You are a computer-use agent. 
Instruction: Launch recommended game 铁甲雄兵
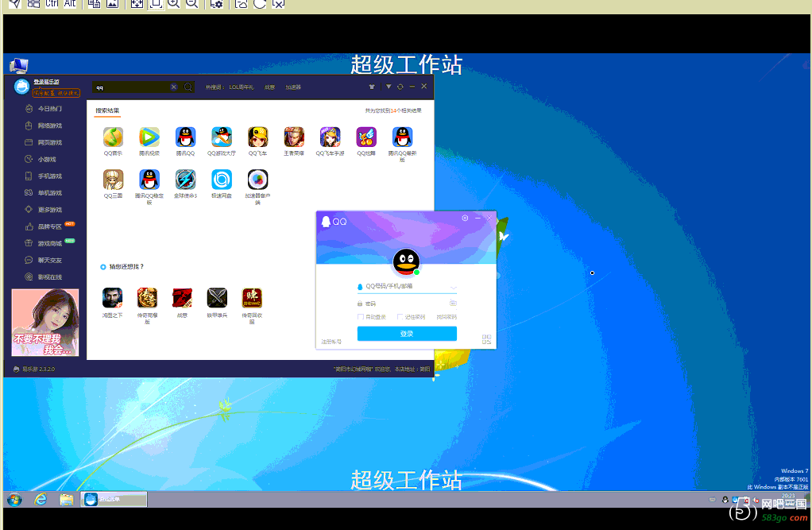pos(217,298)
